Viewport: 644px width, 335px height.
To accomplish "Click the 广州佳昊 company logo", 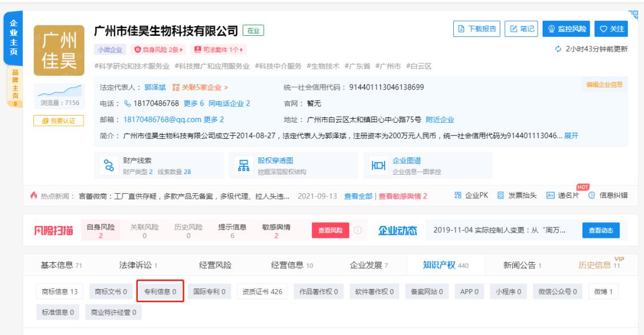I will pos(58,51).
